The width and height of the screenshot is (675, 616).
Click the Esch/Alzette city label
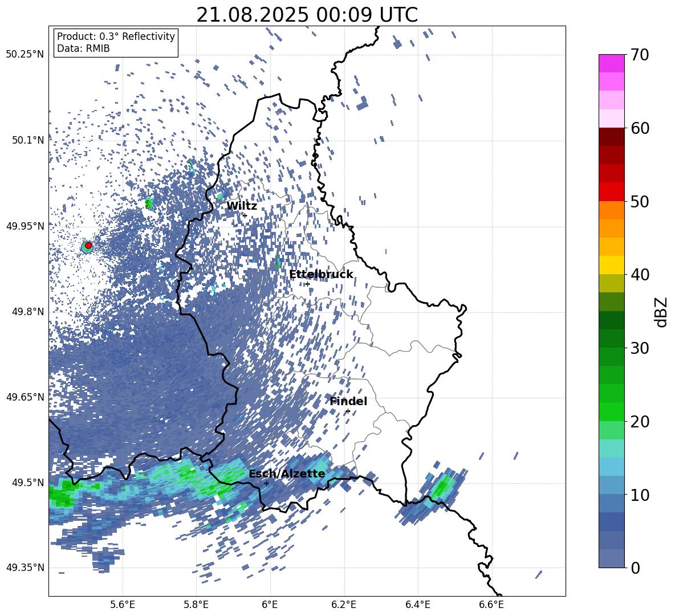287,474
